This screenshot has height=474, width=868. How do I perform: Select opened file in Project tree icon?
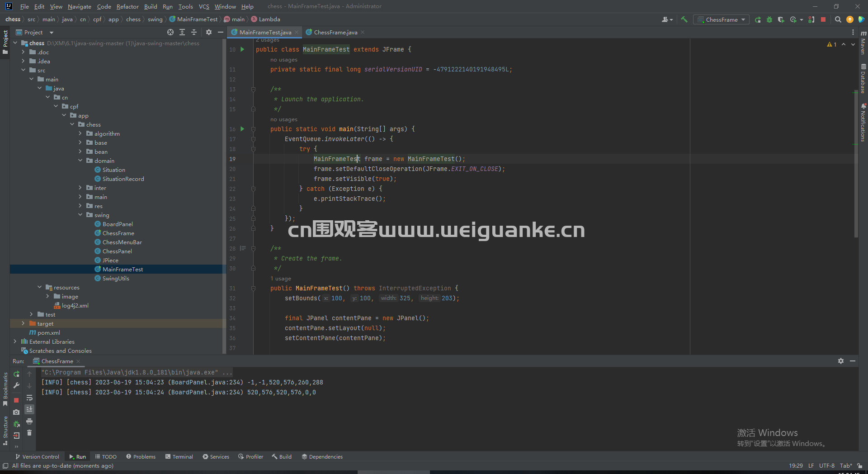tap(170, 32)
